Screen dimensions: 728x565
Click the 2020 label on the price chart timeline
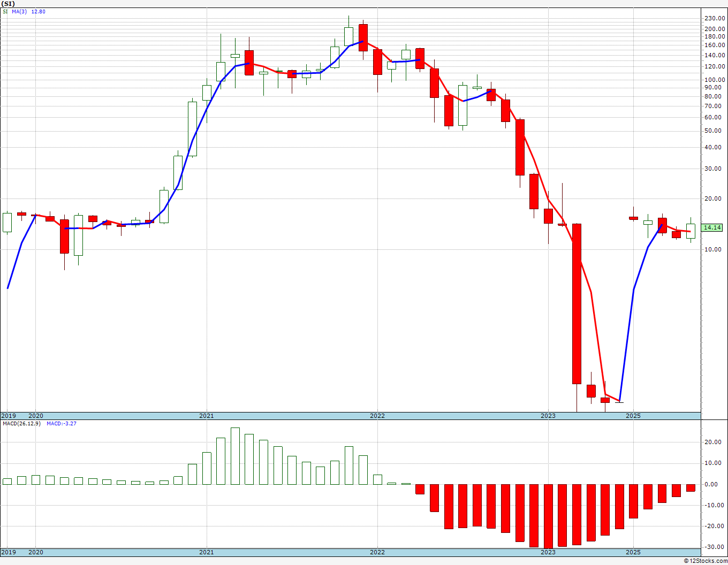[x=35, y=416]
